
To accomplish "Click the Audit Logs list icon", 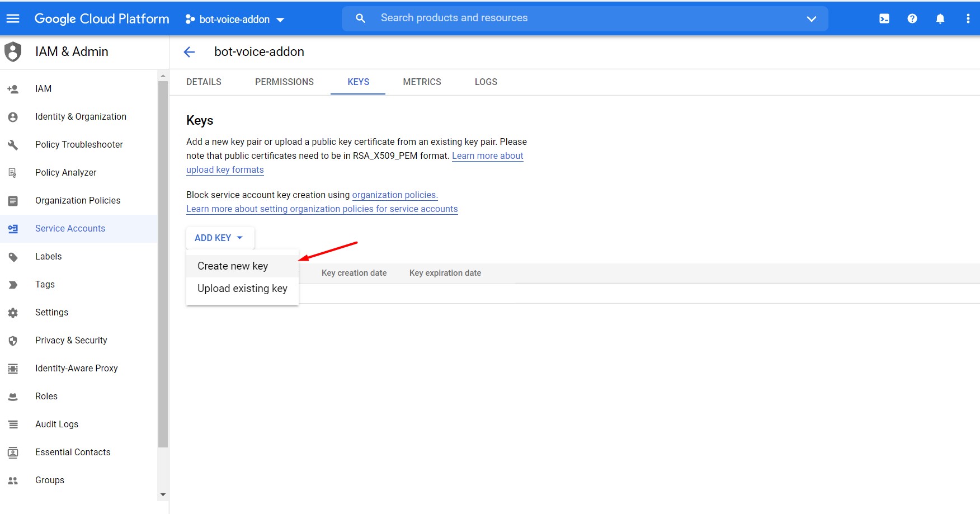I will click(x=13, y=425).
